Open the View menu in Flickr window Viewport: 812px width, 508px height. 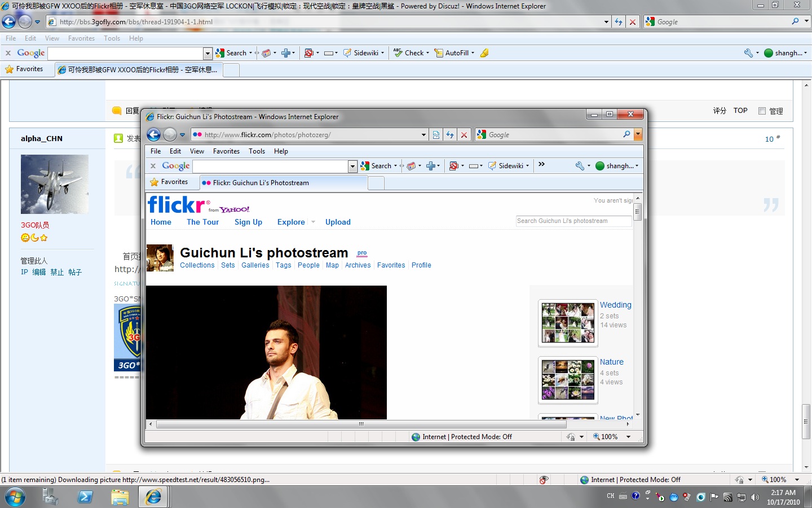click(197, 151)
